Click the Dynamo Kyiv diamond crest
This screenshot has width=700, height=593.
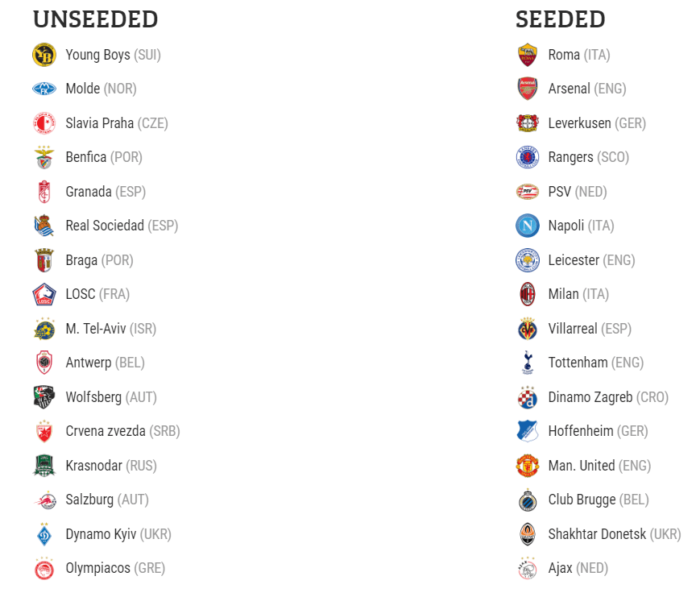(44, 534)
